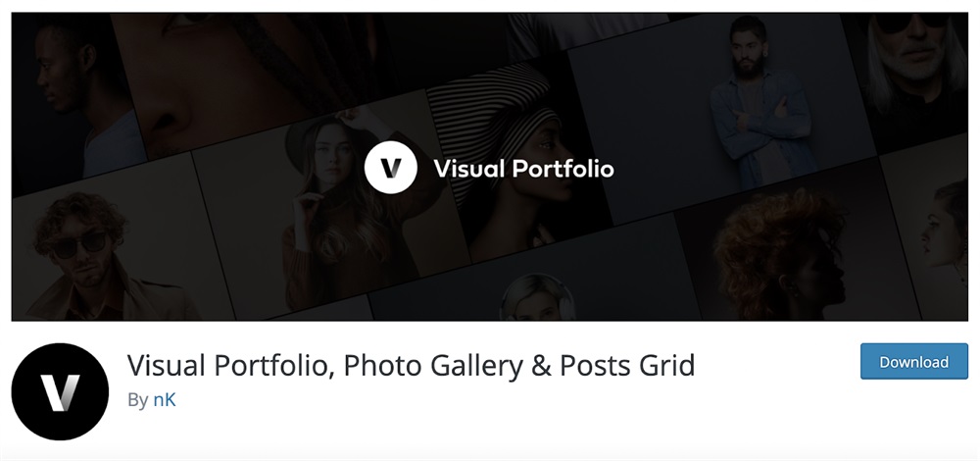Screen dimensions: 980x461
Task: Click the 'Visual Portfolio' banner text
Action: [x=523, y=169]
